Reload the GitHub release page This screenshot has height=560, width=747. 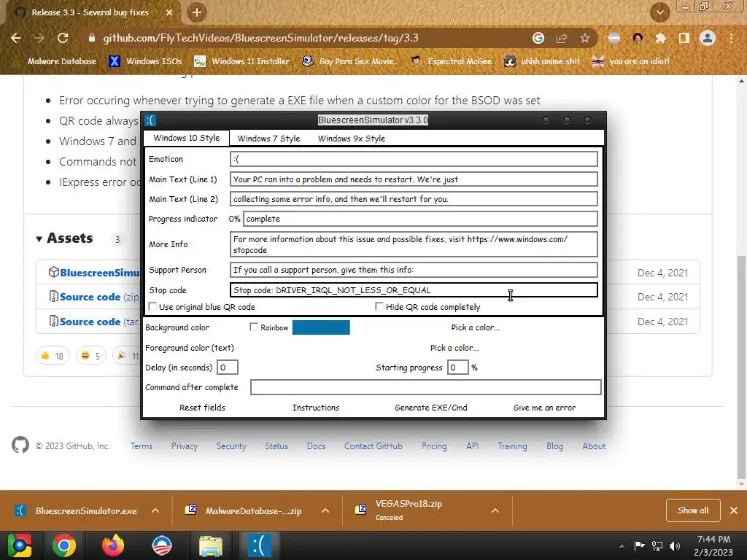(63, 38)
